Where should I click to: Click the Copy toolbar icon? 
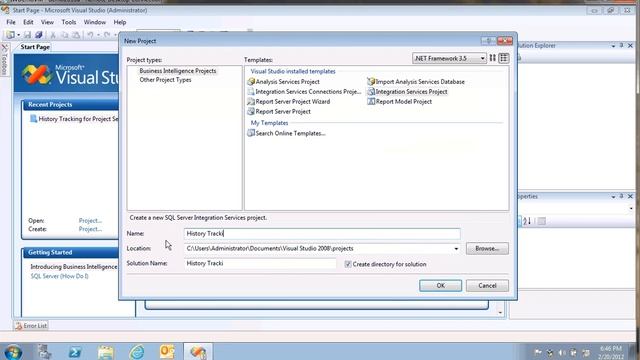click(x=64, y=35)
